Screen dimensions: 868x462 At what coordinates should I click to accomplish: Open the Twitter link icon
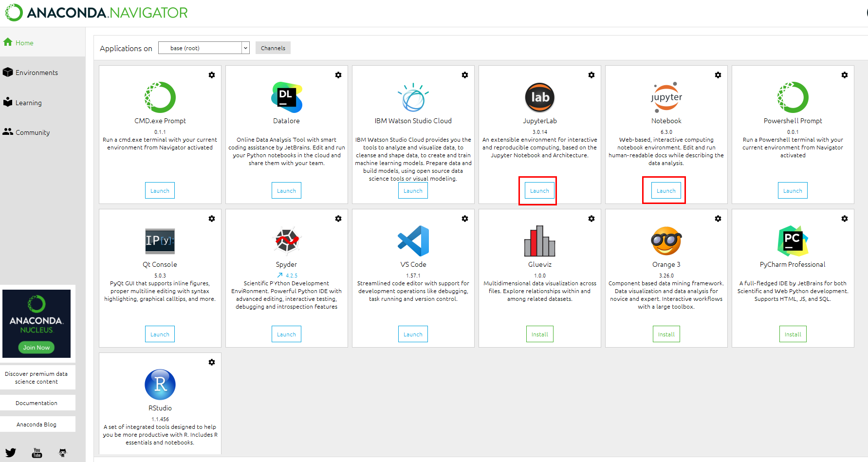(11, 453)
